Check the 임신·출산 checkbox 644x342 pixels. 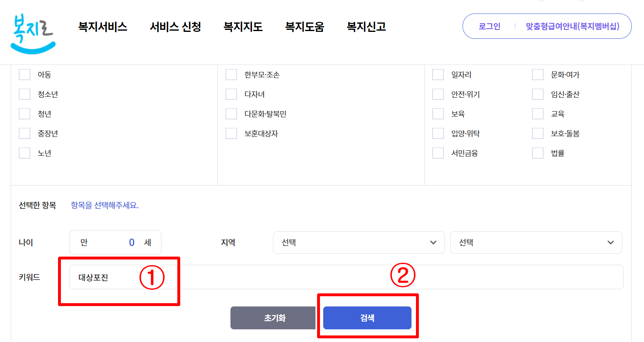click(537, 94)
